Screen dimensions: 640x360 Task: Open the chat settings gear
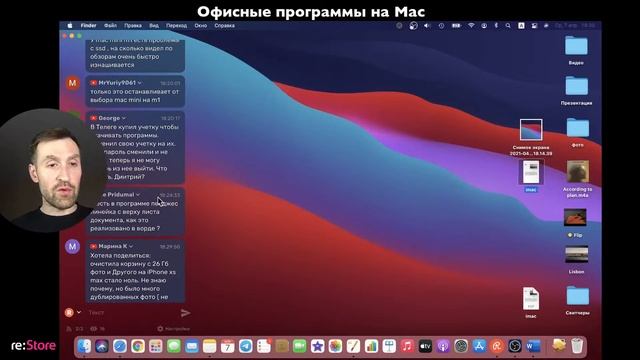point(160,329)
